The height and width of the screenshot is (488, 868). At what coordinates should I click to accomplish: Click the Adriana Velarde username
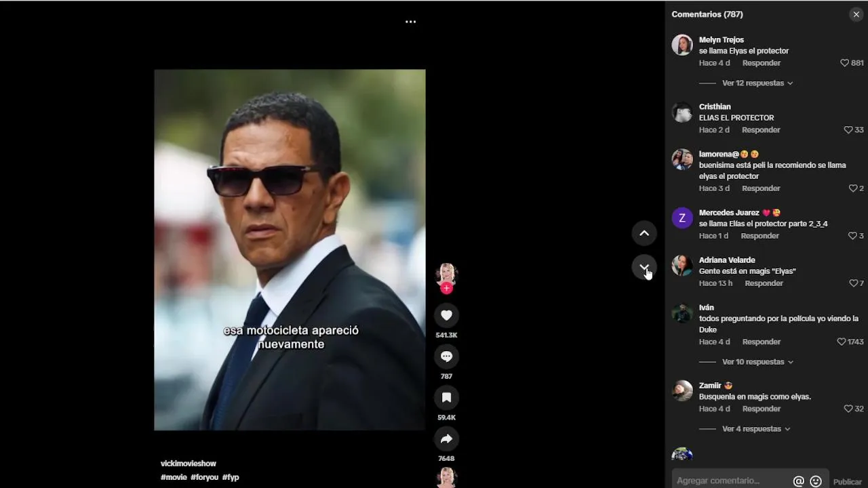[x=727, y=260]
